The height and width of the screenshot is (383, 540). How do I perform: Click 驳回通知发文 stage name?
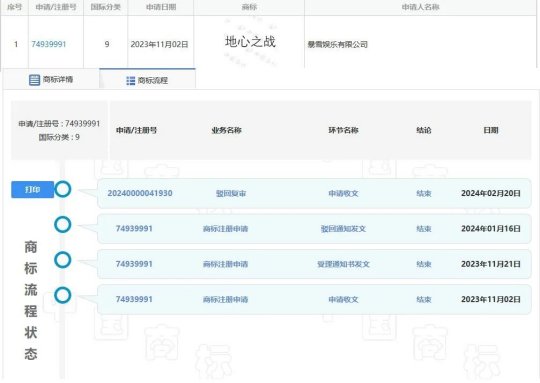(343, 229)
